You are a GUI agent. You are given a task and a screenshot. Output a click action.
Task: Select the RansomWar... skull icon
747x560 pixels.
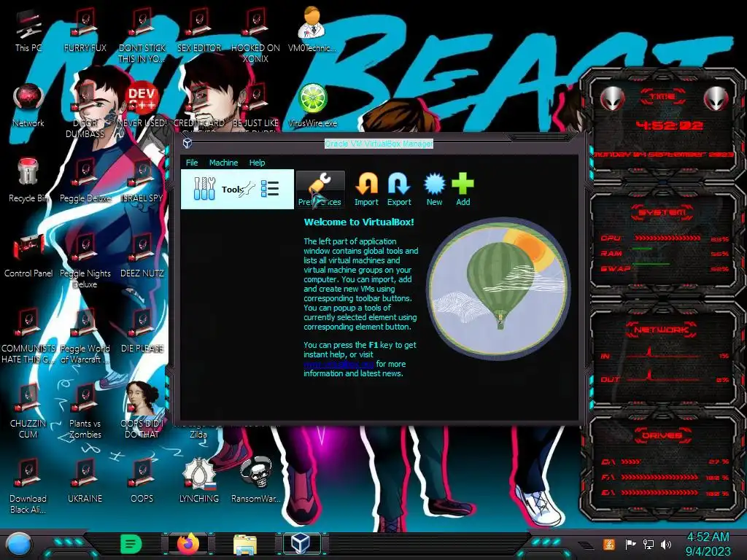pos(255,480)
